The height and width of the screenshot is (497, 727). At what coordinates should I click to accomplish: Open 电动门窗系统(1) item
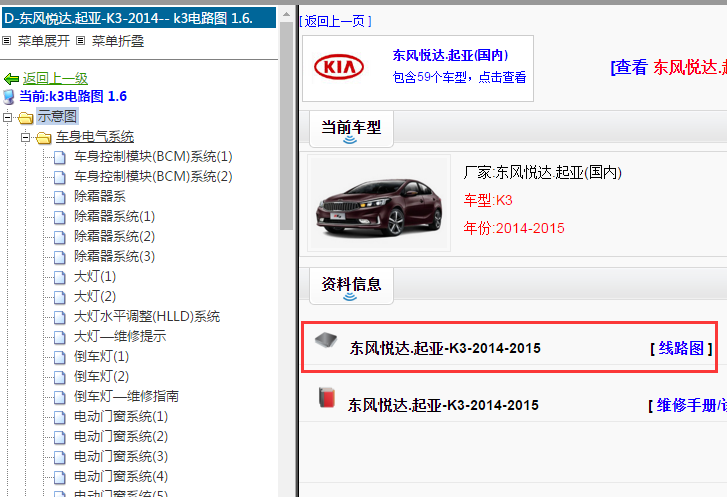(121, 417)
